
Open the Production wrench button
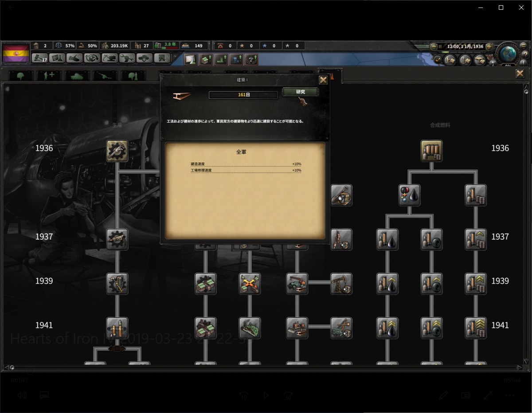(x=127, y=58)
